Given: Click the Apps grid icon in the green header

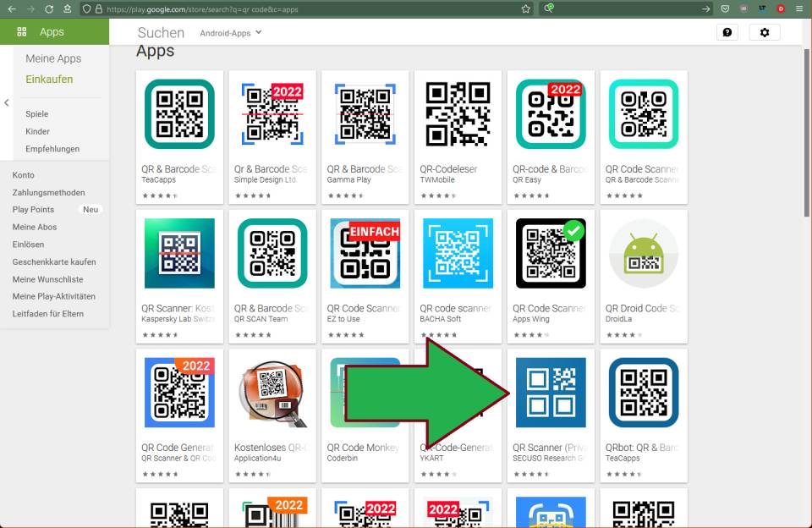Looking at the screenshot, I should click(20, 32).
